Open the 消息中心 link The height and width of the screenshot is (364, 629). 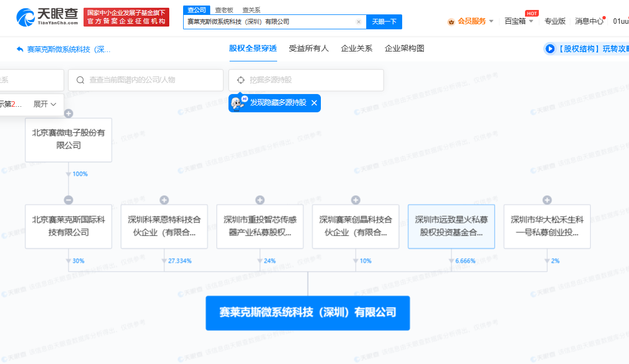click(x=589, y=21)
